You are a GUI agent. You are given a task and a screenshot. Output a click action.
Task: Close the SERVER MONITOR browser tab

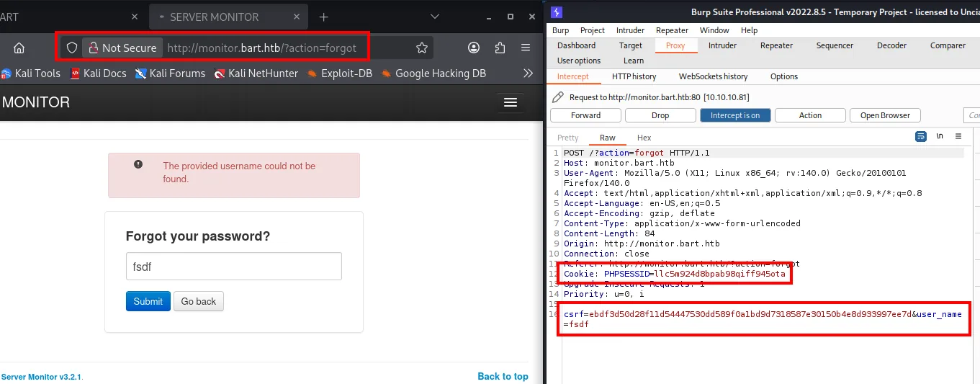coord(297,17)
